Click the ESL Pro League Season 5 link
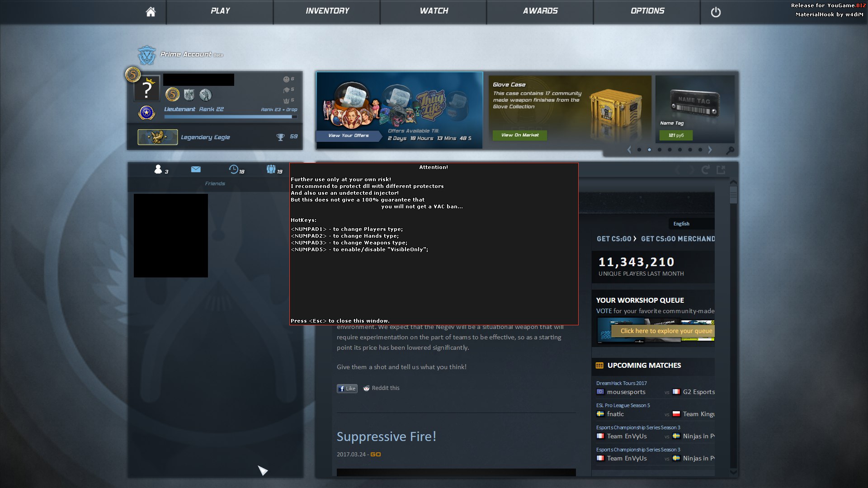Viewport: 868px width, 488px height. click(623, 405)
